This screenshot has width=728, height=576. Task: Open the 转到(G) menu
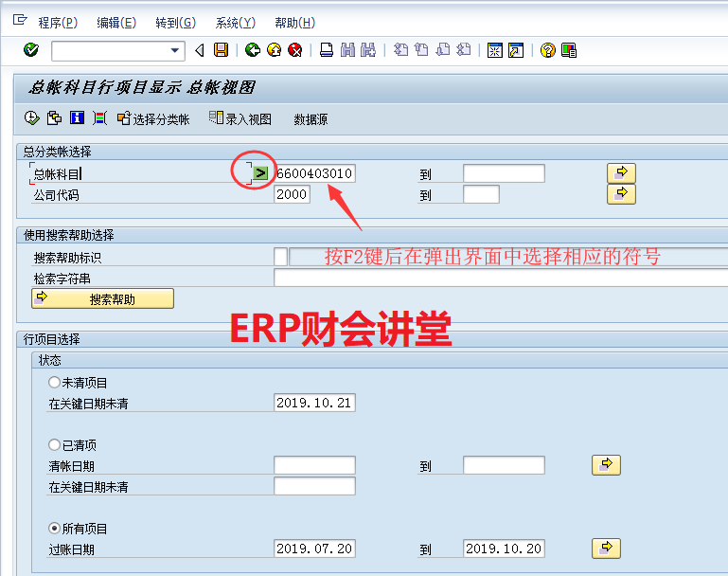click(x=175, y=23)
